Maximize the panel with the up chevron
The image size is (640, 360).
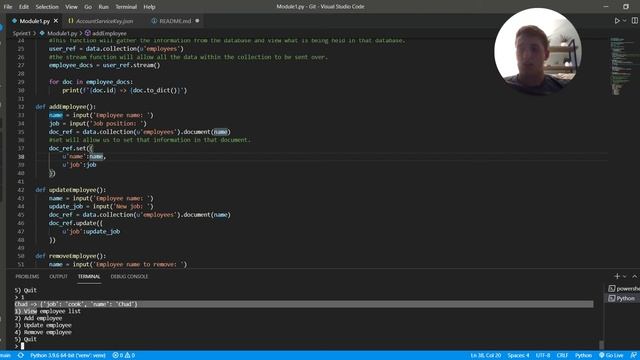[x=635, y=276]
